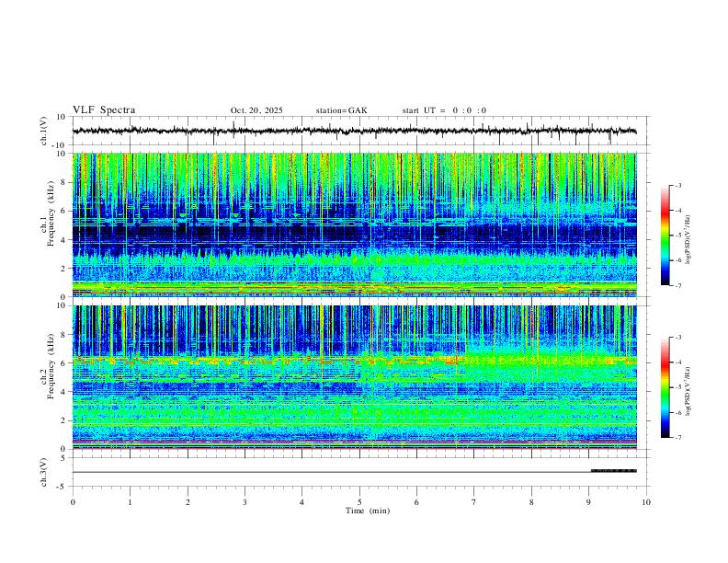The image size is (728, 563).
Task: Click the "VLF Spectra" plot title
Action: [104, 110]
